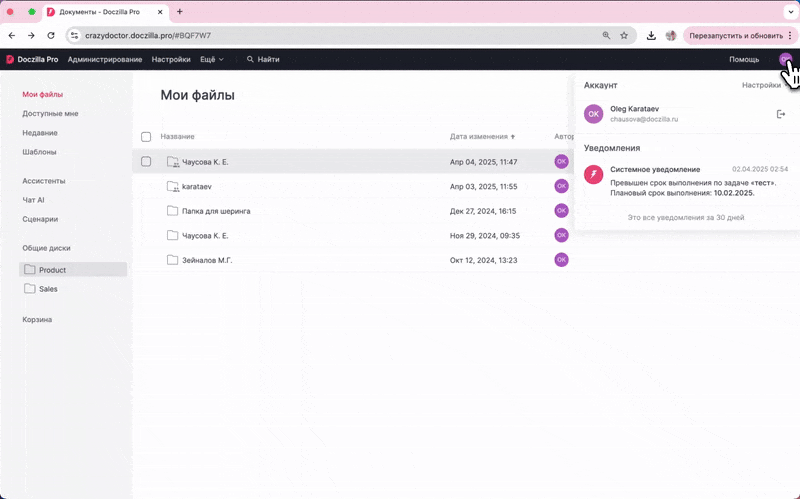Viewport: 800px width, 499px height.
Task: Open Сценарии section
Action: pos(40,219)
